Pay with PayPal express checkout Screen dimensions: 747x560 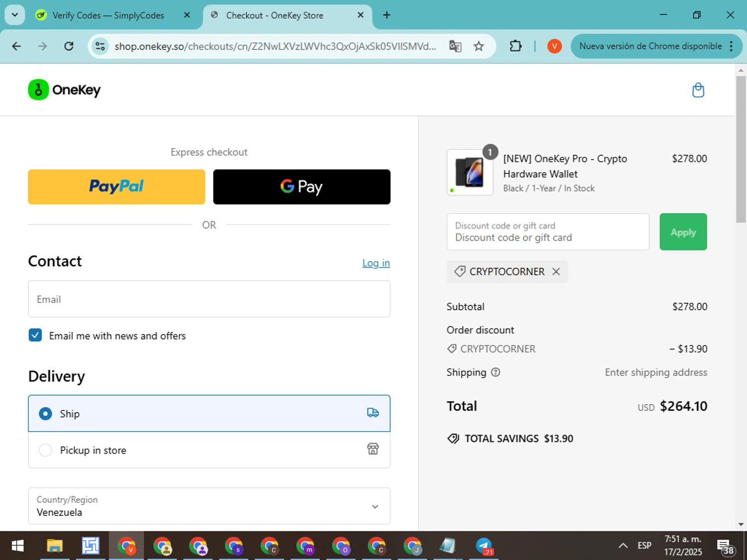point(117,187)
